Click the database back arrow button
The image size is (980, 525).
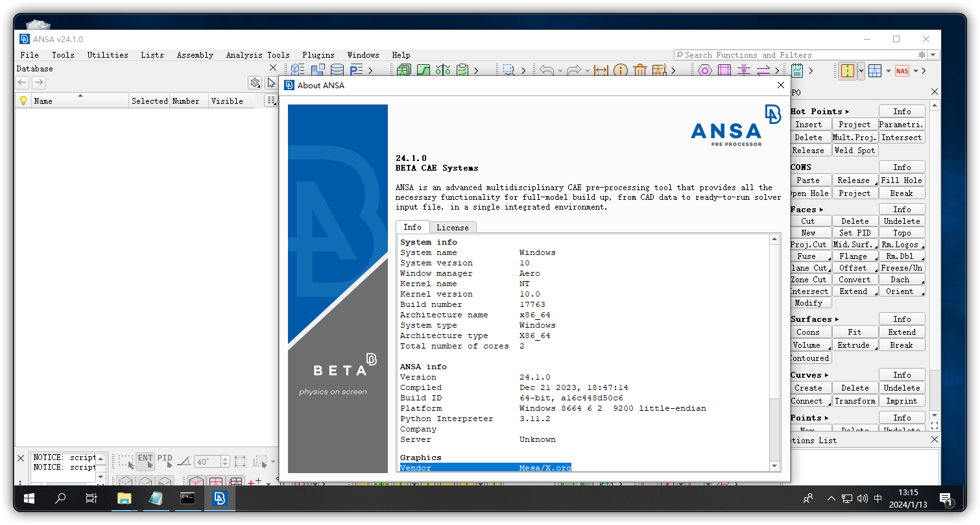(23, 82)
